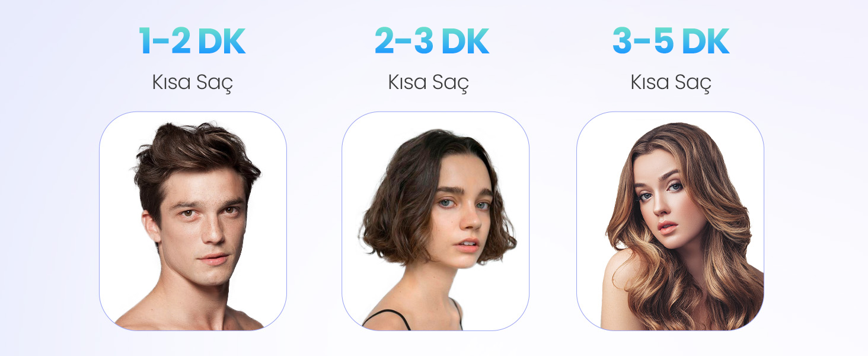Image resolution: width=868 pixels, height=356 pixels.
Task: Open the photo card of the woman with bob haircut
Action: [435, 221]
